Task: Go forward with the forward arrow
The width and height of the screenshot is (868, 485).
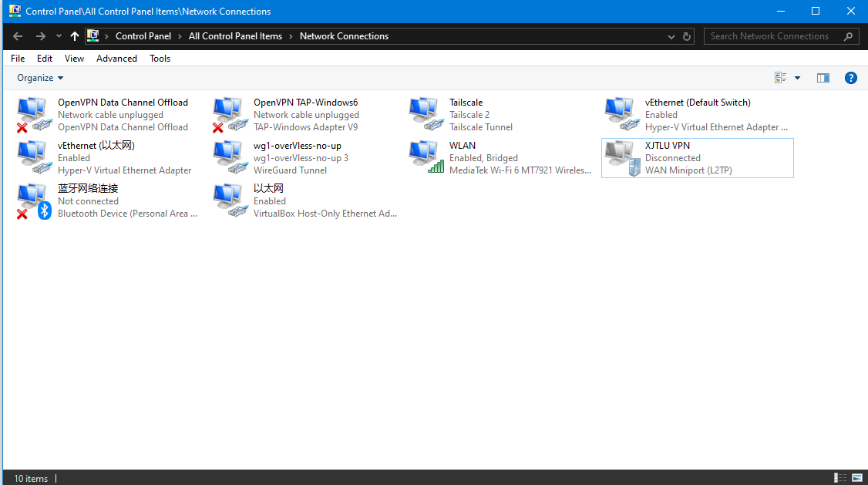Action: click(40, 36)
